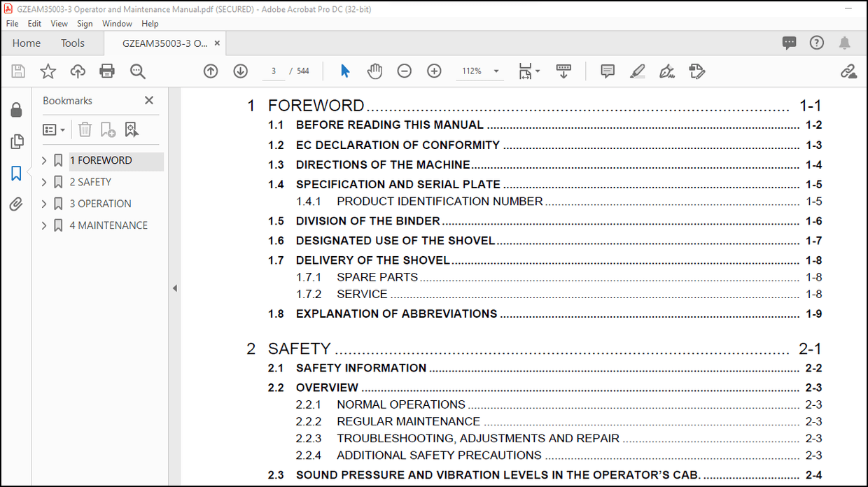Image resolution: width=868 pixels, height=487 pixels.
Task: Open bookmark options menu dropdown
Action: click(54, 129)
